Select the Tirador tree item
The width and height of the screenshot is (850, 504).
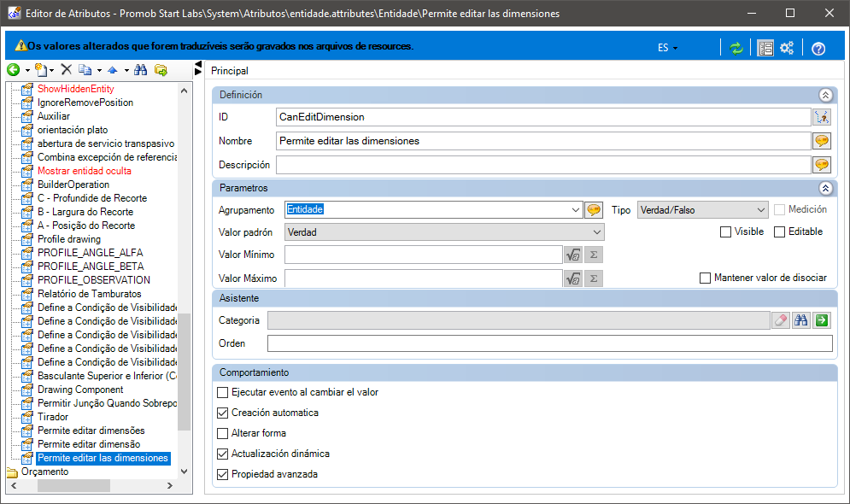pyautogui.click(x=53, y=417)
